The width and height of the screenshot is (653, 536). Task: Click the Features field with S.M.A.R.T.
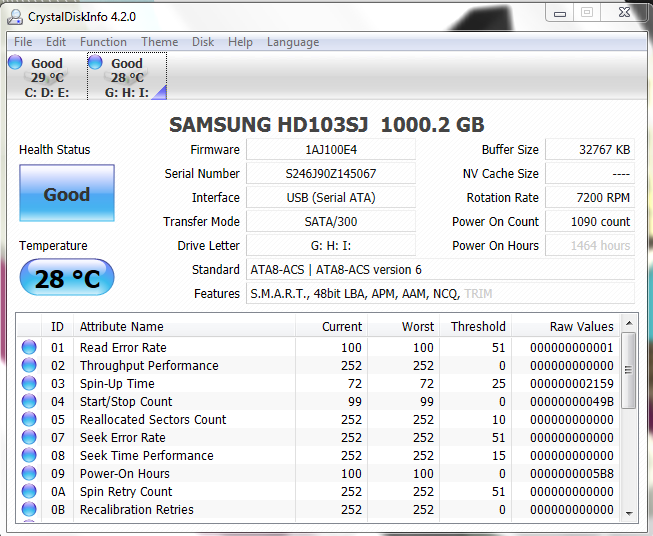point(441,294)
